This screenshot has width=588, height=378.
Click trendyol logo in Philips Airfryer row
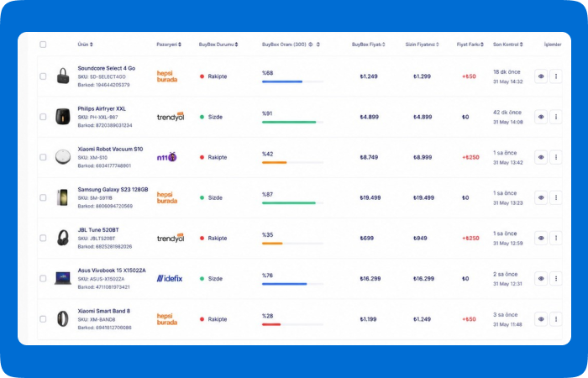click(171, 117)
